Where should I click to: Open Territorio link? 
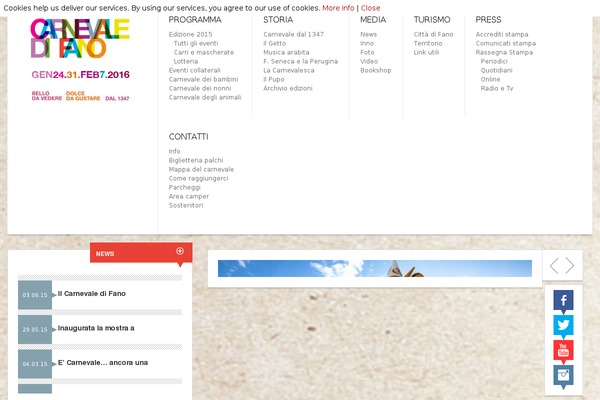tap(428, 43)
